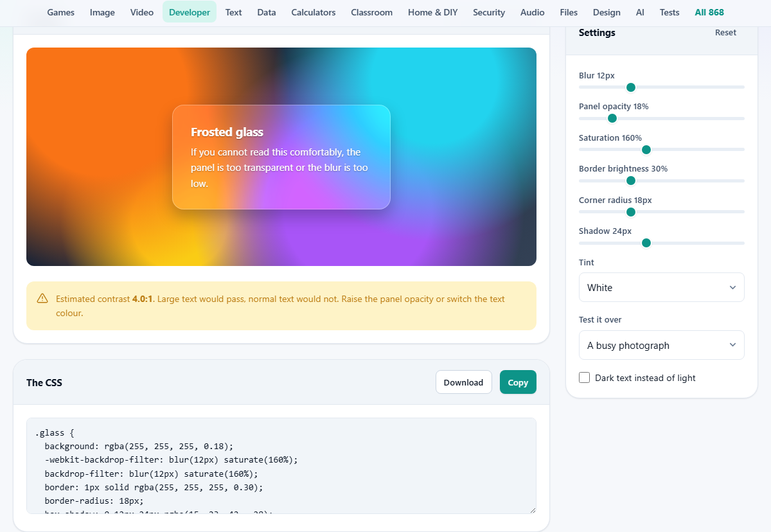Go to the Tests category tab
The width and height of the screenshot is (771, 532).
[x=669, y=12]
